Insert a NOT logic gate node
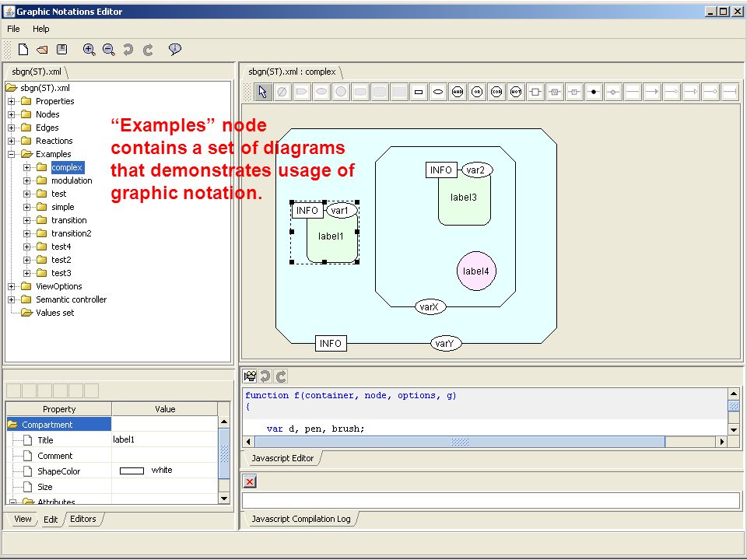The width and height of the screenshot is (747, 560). tap(516, 92)
